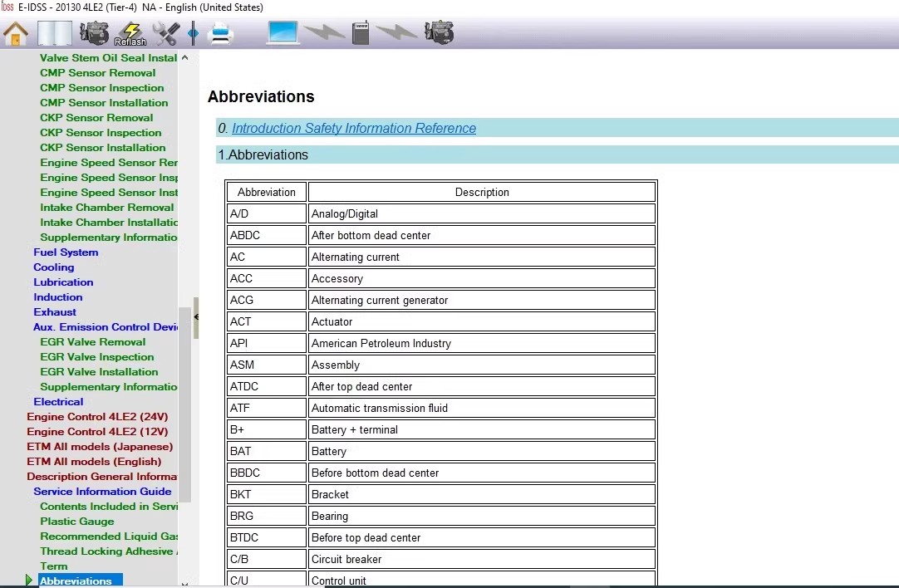Select CKP Sensor Inspection topic
This screenshot has width=899, height=588.
101,132
